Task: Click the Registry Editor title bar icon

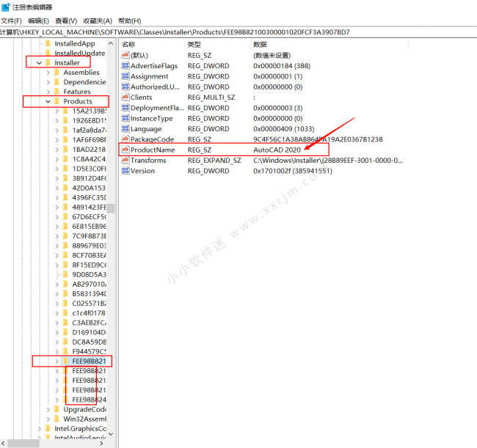Action: [5, 7]
